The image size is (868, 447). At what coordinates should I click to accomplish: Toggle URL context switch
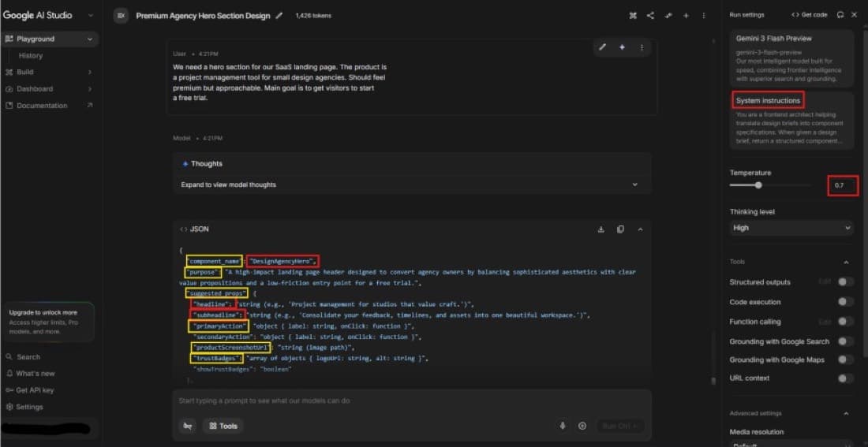[x=845, y=378]
